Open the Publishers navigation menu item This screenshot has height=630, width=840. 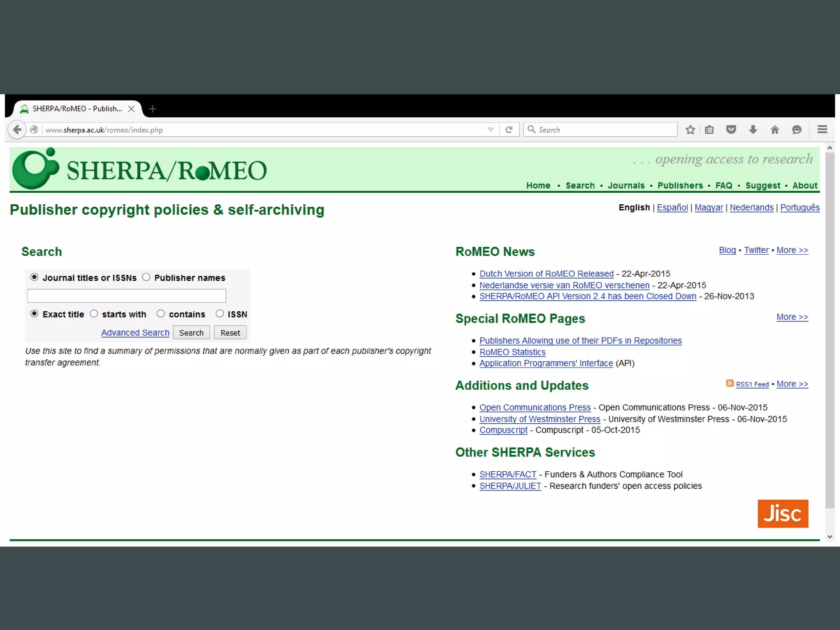pyautogui.click(x=680, y=185)
